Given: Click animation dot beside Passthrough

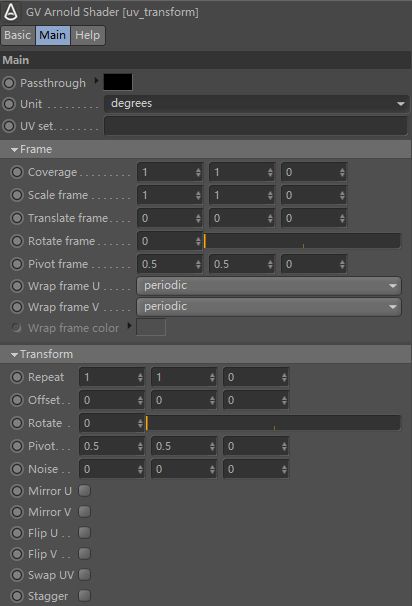Looking at the screenshot, I should [x=9, y=83].
